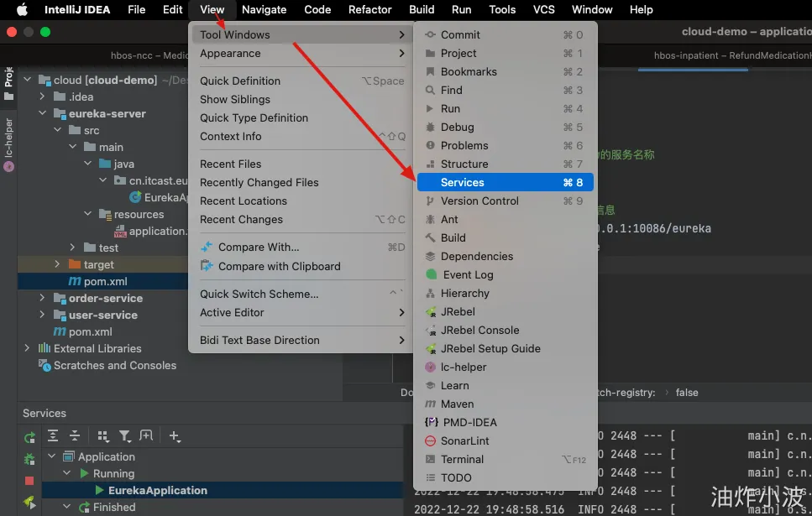Collapse the Running node in Services
812x516 pixels.
(67, 473)
